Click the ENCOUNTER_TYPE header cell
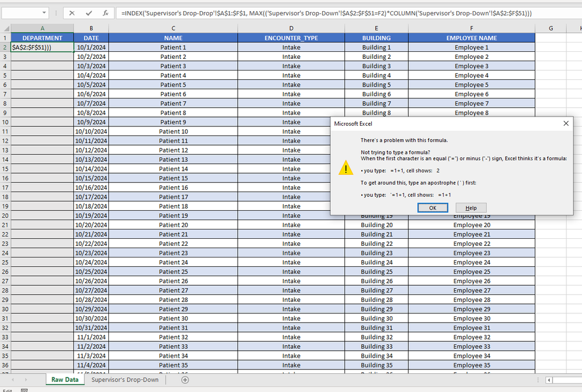The height and width of the screenshot is (392, 582). tap(291, 38)
